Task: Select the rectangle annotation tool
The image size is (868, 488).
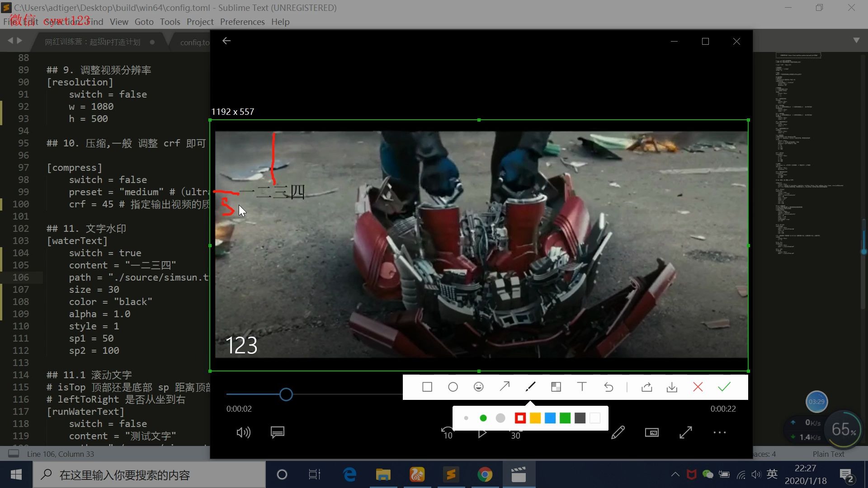Action: [x=427, y=387]
